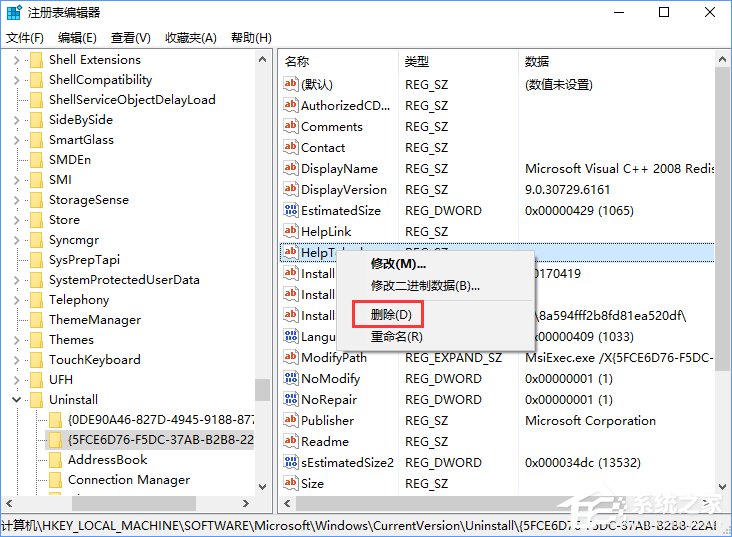This screenshot has width=732, height=537.
Task: Expand the ShellCompatibility tree node
Action: tap(16, 80)
